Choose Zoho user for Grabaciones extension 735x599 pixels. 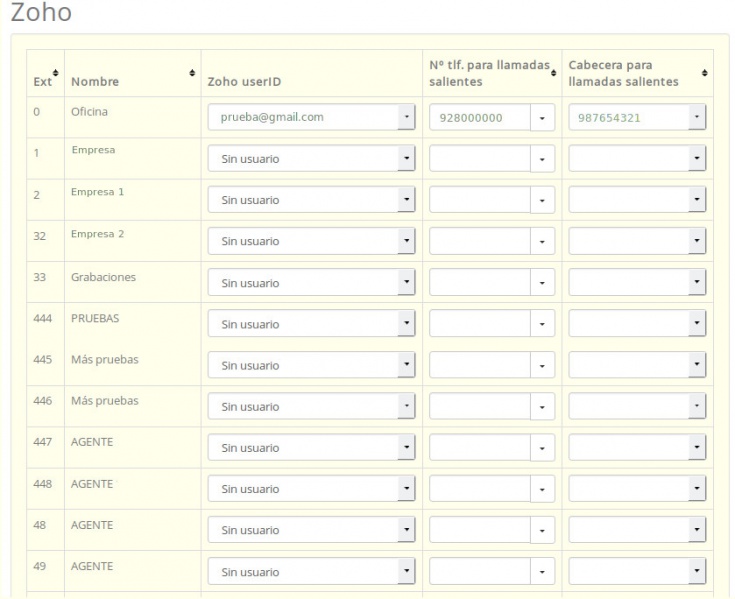tap(311, 283)
